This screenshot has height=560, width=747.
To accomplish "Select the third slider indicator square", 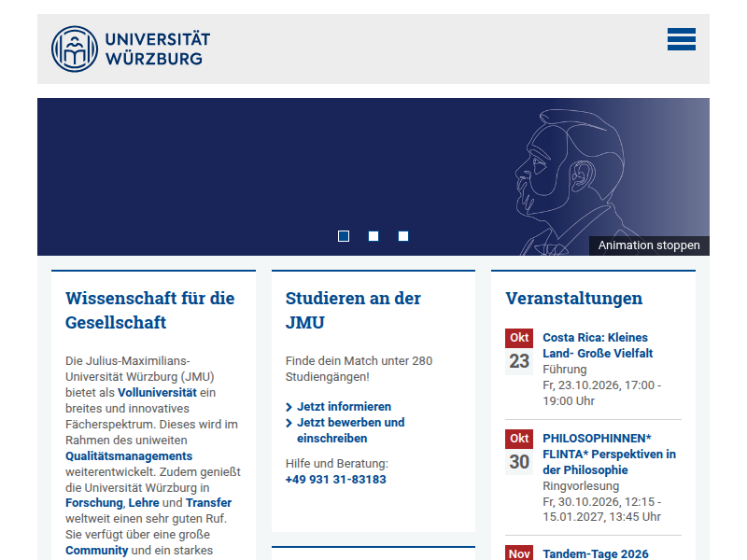I will 403,236.
